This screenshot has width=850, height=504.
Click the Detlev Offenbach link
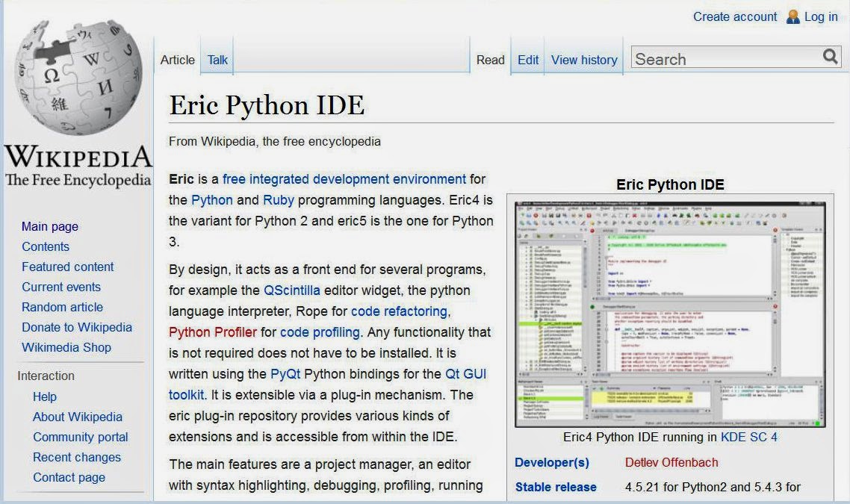pyautogui.click(x=671, y=462)
